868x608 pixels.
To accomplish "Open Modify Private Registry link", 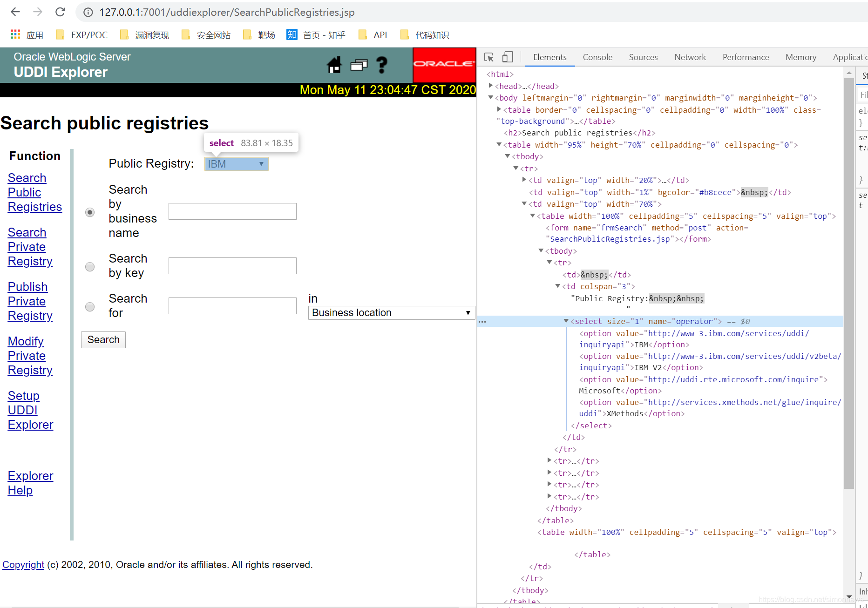I will pos(30,356).
